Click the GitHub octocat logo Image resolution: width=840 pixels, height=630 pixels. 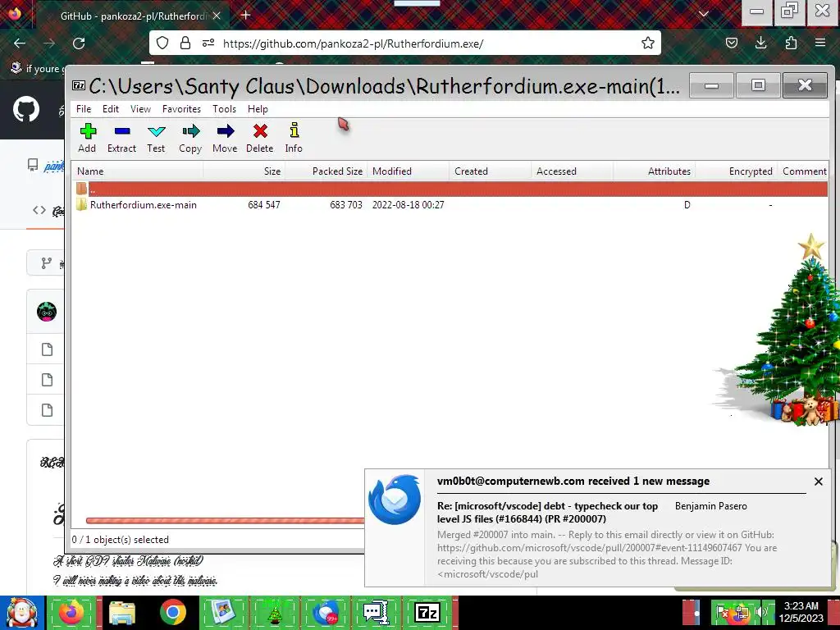pos(25,109)
